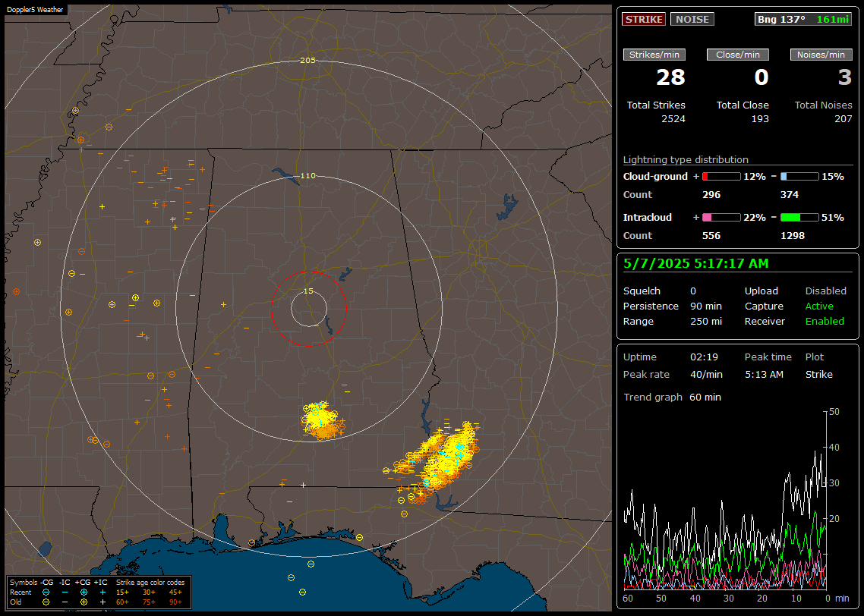Select the STRIKE mode button
The height and width of the screenshot is (616, 864).
point(644,19)
